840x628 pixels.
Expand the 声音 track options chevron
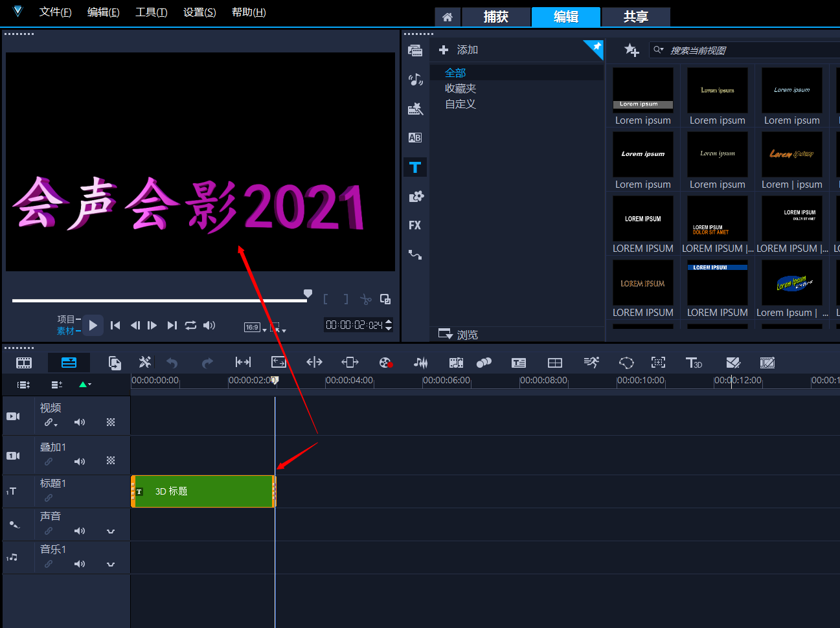tap(111, 532)
